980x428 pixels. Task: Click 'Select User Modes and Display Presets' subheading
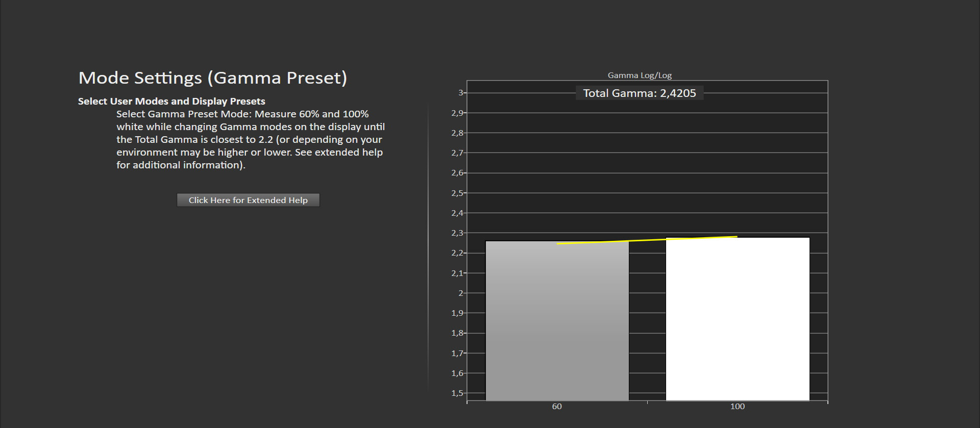171,102
